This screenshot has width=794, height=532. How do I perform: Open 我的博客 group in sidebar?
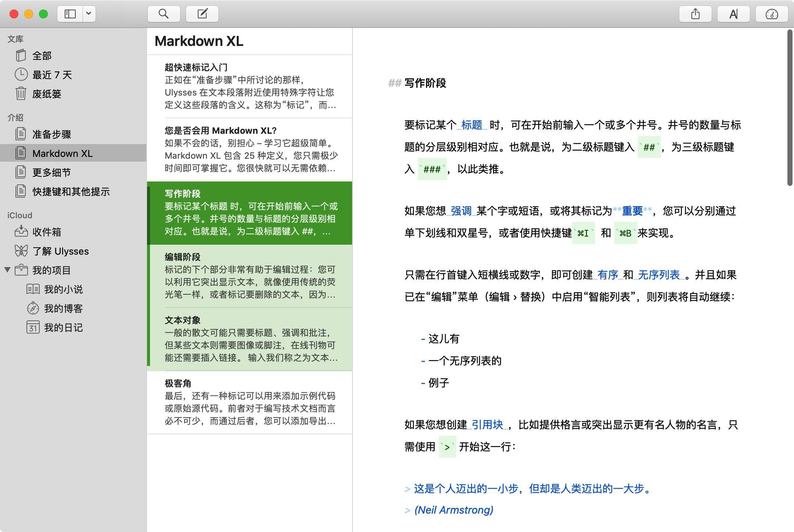pyautogui.click(x=63, y=308)
